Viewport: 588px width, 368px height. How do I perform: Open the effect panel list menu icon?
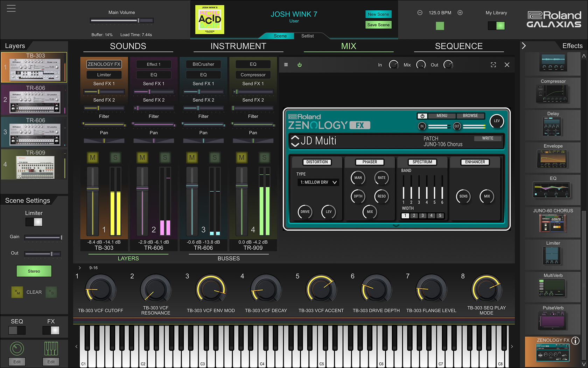(x=286, y=64)
